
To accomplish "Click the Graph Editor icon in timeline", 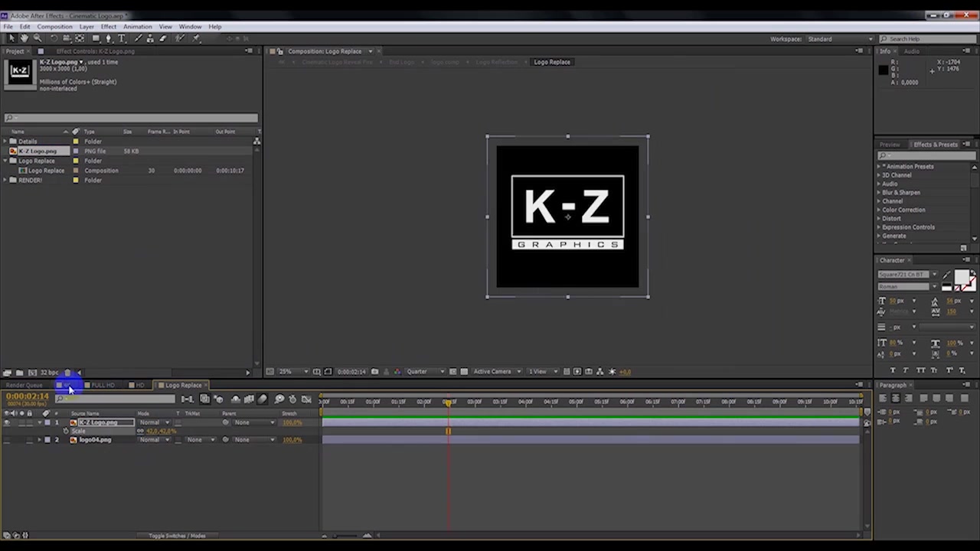I will click(x=306, y=399).
